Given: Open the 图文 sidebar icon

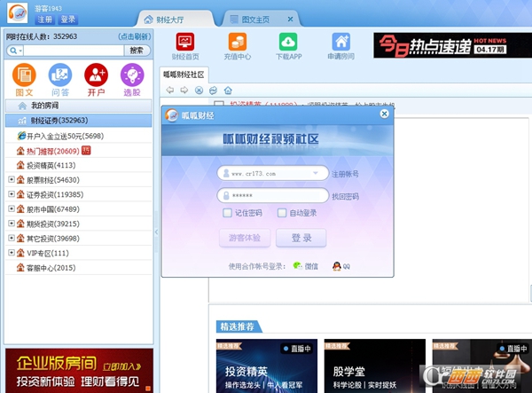Looking at the screenshot, I should [24, 75].
